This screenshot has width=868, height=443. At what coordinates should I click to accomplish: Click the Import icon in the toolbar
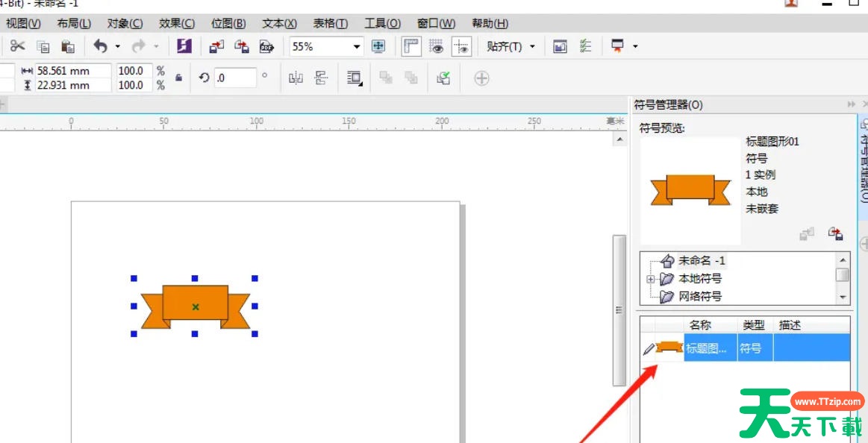pos(216,46)
